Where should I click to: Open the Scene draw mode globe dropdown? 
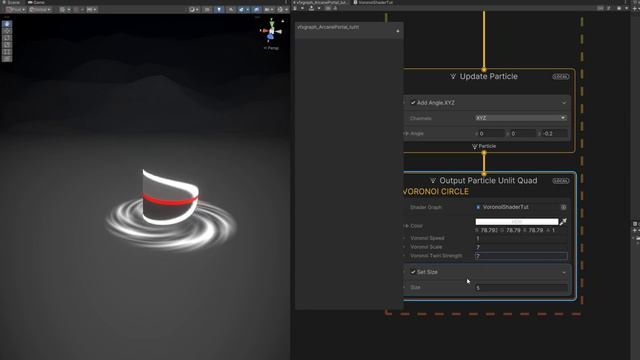pyautogui.click(x=193, y=9)
